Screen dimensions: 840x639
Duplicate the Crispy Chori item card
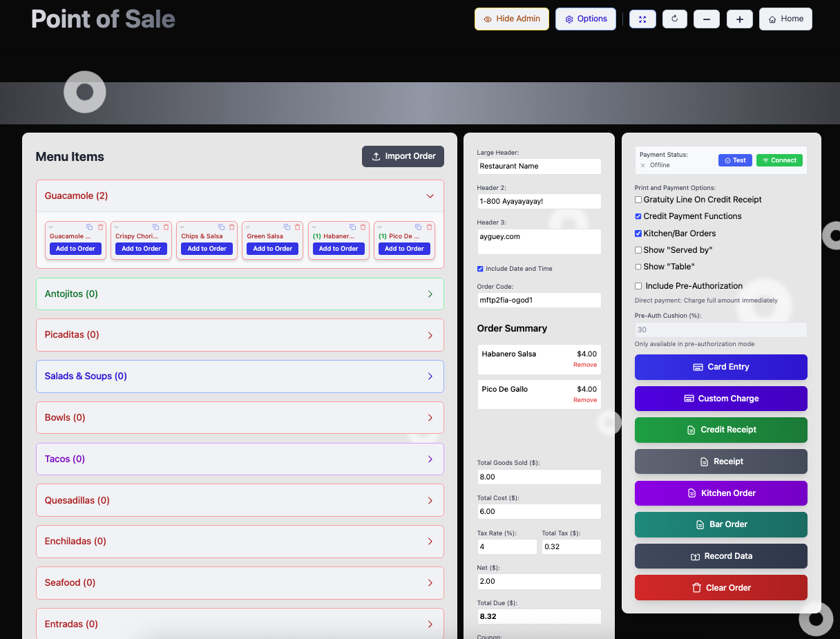pyautogui.click(x=155, y=227)
